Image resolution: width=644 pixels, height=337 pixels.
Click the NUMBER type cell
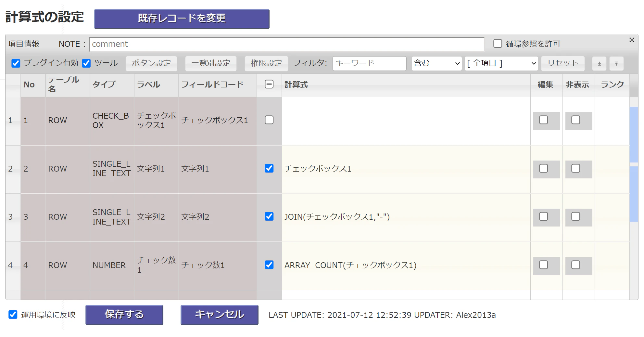tap(112, 266)
